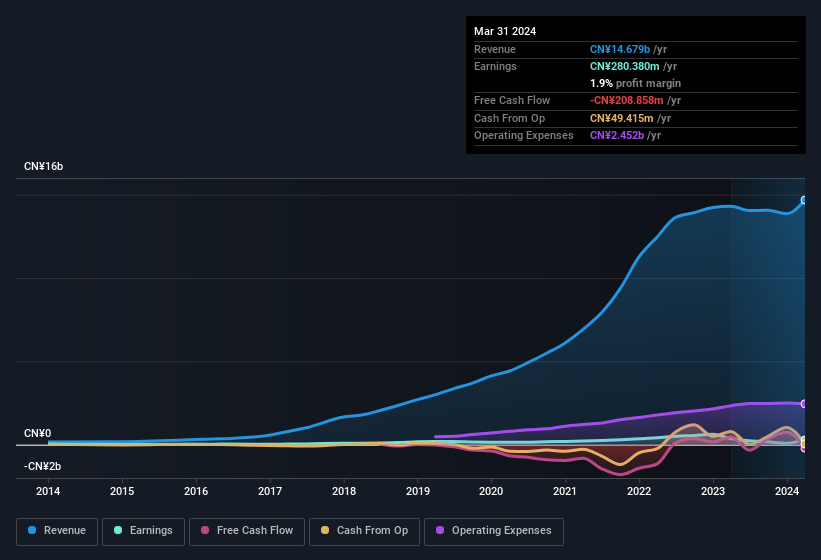Click the Operating Expenses purple endpoint marker
The image size is (821, 560).
pos(804,404)
